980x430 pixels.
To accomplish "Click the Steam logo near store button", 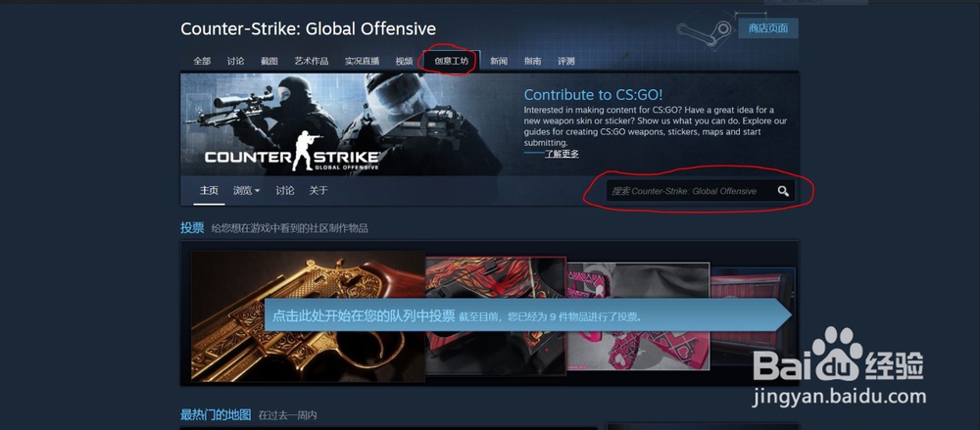I will click(704, 31).
